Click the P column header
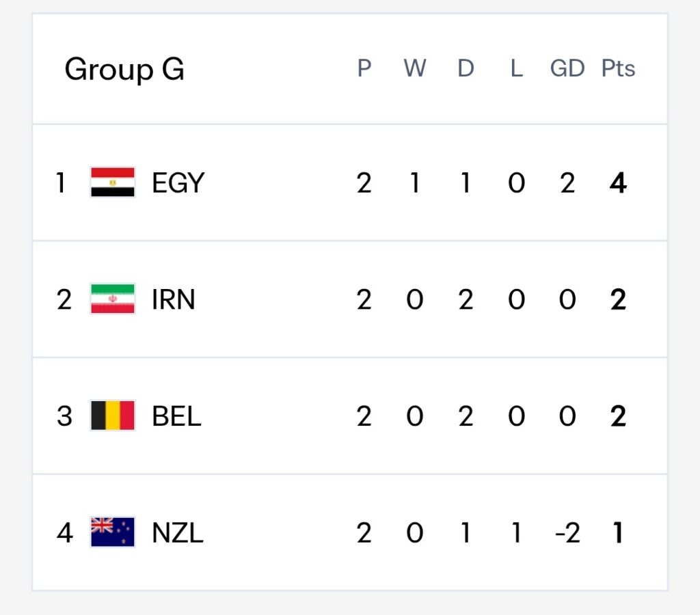The image size is (700, 615). (364, 68)
